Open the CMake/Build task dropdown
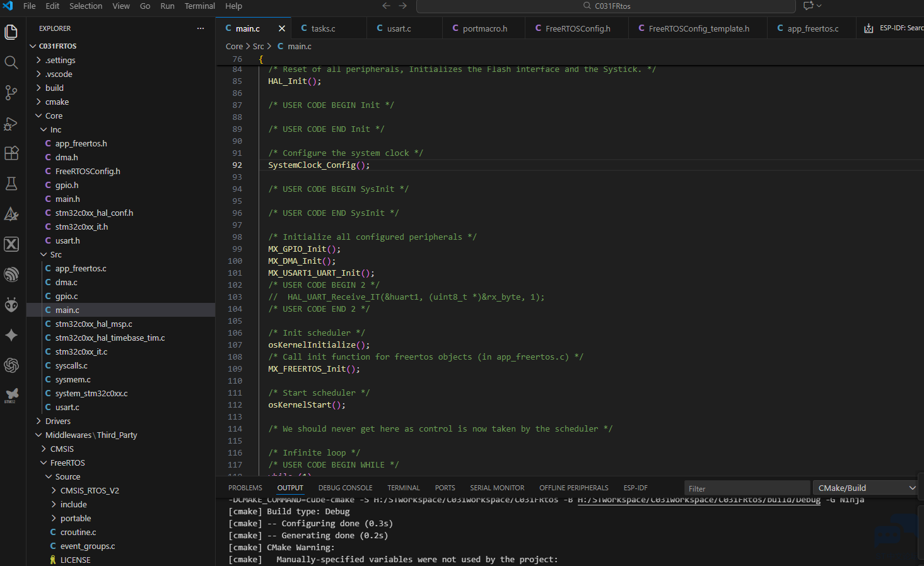Image resolution: width=924 pixels, height=566 pixels. coord(864,487)
